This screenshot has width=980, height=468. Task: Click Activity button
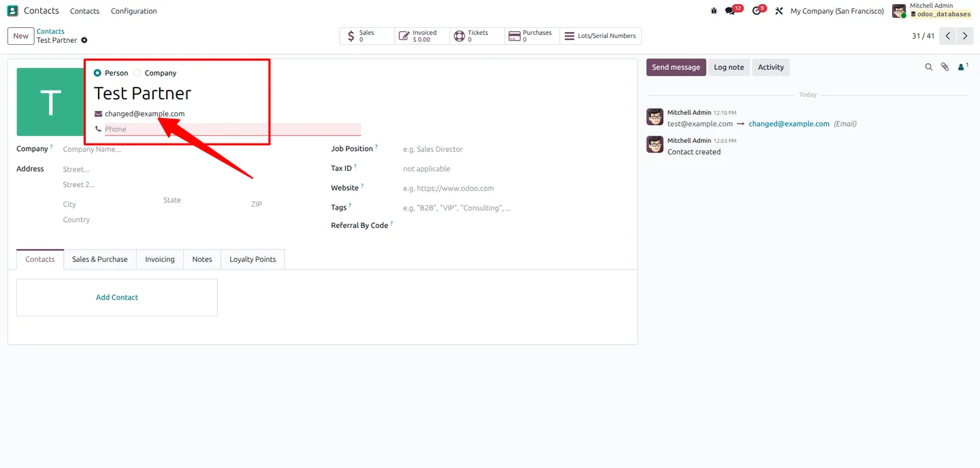point(771,67)
